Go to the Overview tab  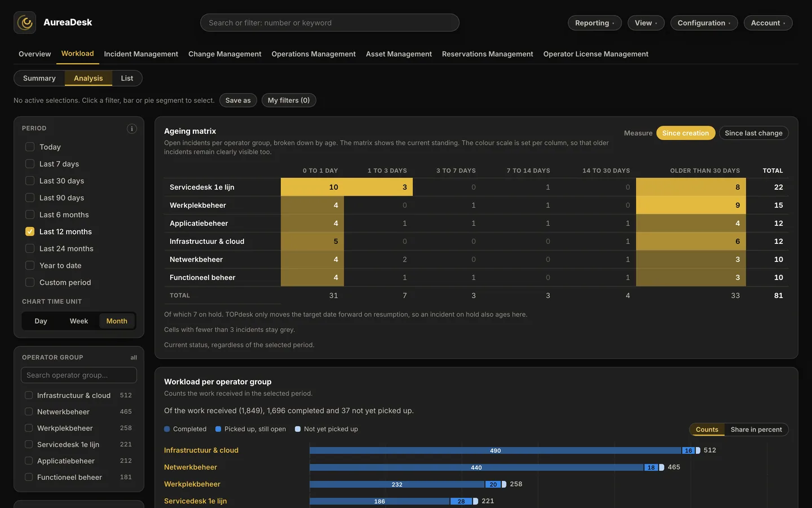point(34,54)
